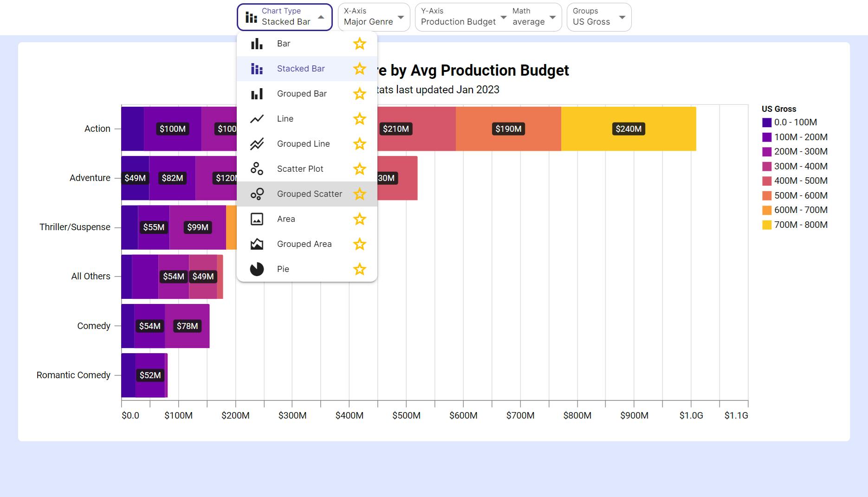This screenshot has height=497, width=868.
Task: Pick the Line chart icon
Action: [x=257, y=119]
